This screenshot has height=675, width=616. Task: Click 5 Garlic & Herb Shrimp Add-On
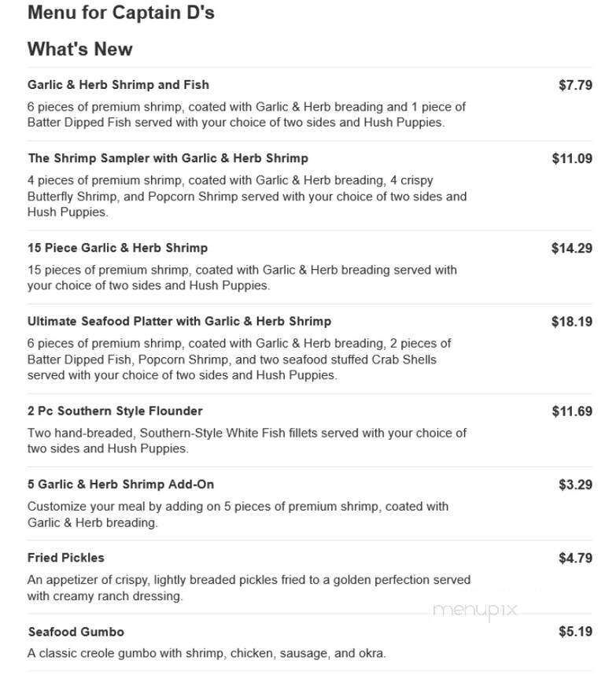point(120,485)
